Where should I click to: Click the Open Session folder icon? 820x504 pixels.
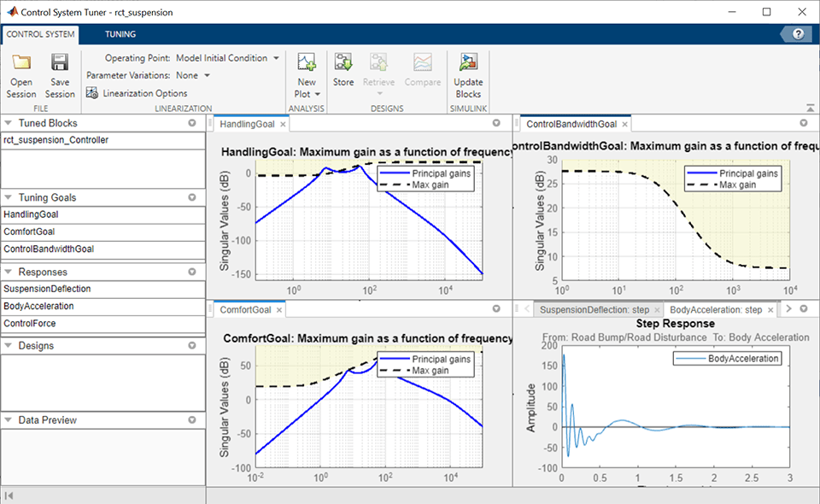pos(21,62)
